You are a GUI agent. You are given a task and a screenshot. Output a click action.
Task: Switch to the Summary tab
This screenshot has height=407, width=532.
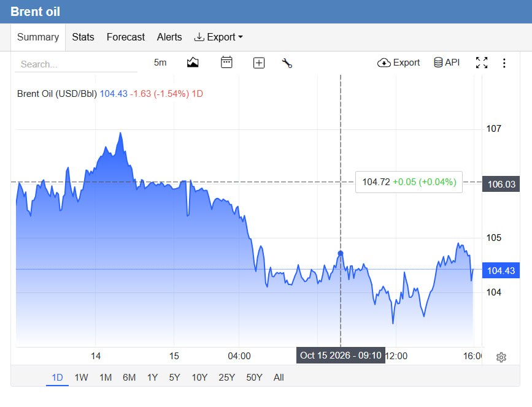point(38,37)
